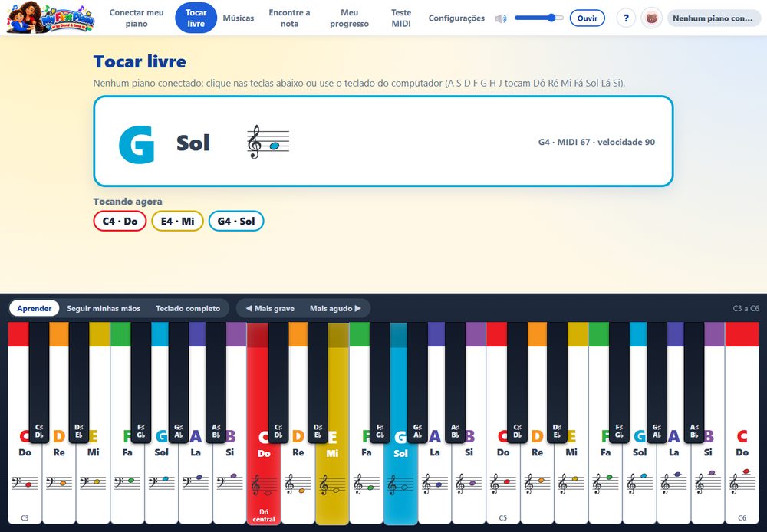Click the Nenhum piano conectado status button
The height and width of the screenshot is (532, 767).
point(713,18)
